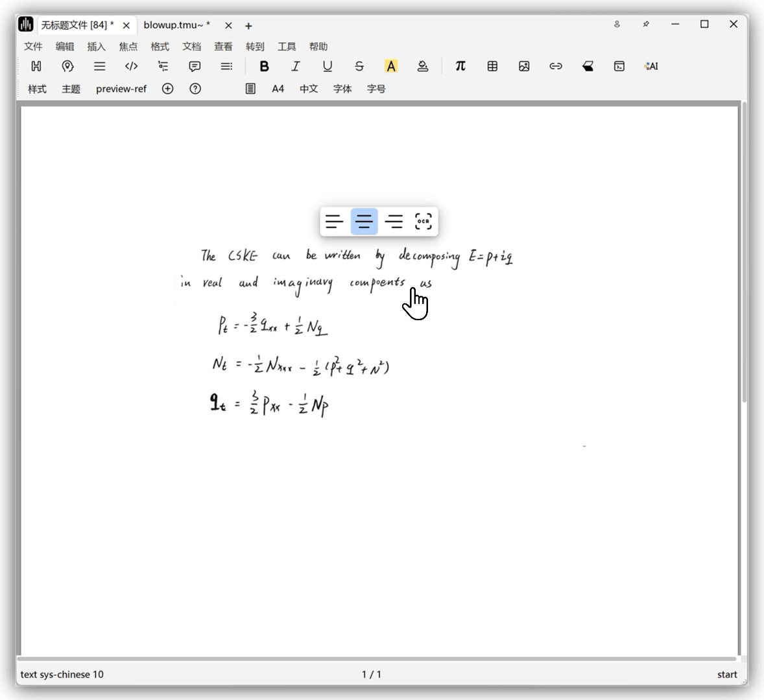Click the OCR recognition icon
Screen dimensions: 764x700
423,222
